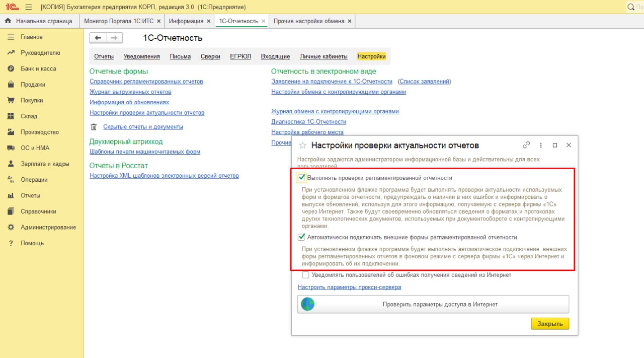This screenshot has width=644, height=358.
Task: Open Настройка XML-шаблонов электронных версий отчетов
Action: coord(164,176)
